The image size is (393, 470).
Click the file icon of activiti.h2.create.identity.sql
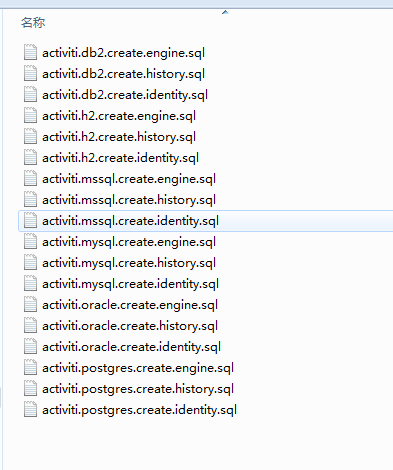(x=30, y=158)
